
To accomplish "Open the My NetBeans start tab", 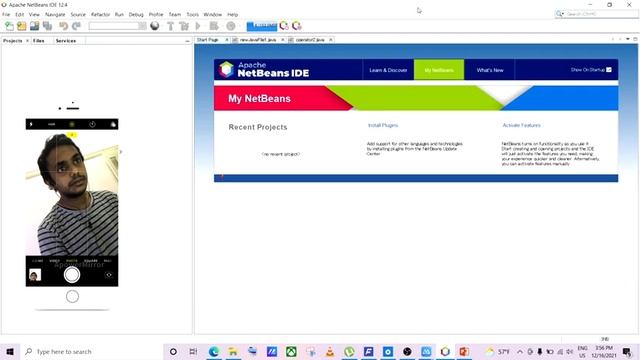I will coord(439,70).
